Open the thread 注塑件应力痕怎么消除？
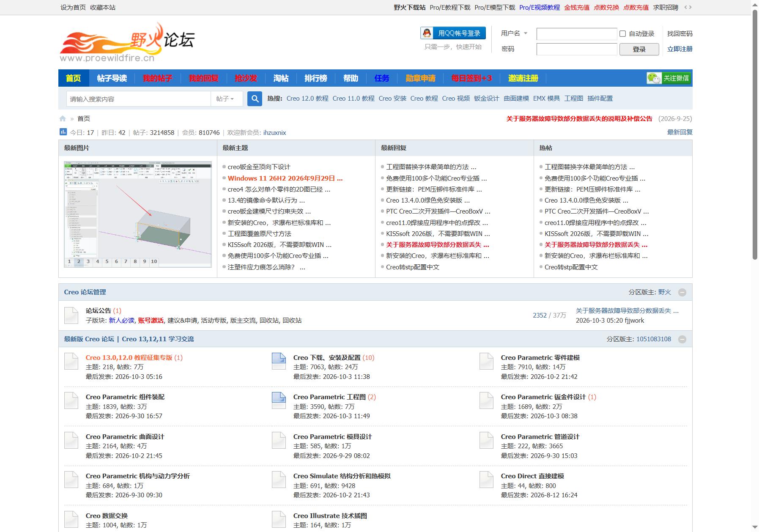759x532 pixels. click(266, 267)
